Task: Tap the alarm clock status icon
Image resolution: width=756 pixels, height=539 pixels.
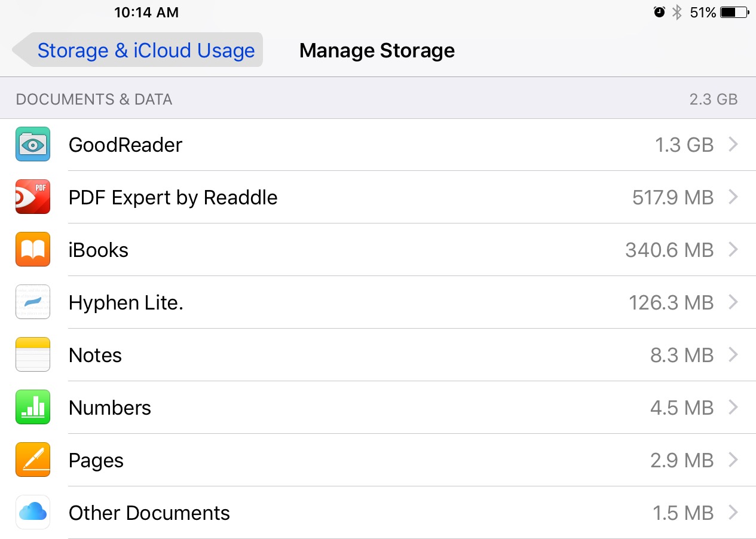Action: [x=659, y=12]
